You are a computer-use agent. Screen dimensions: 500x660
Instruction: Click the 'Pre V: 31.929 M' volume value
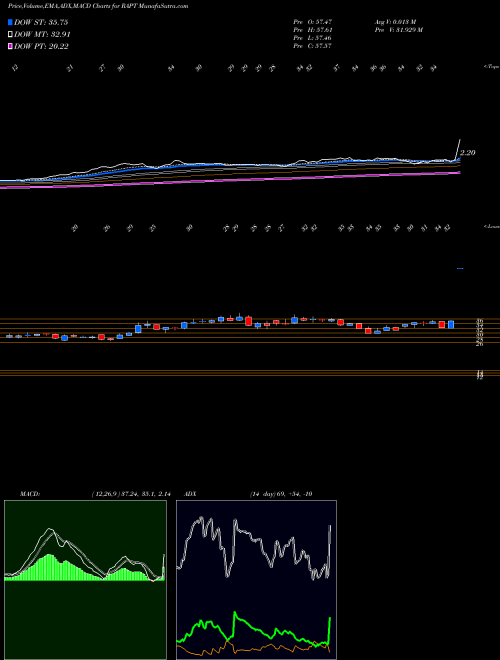tap(398, 29)
